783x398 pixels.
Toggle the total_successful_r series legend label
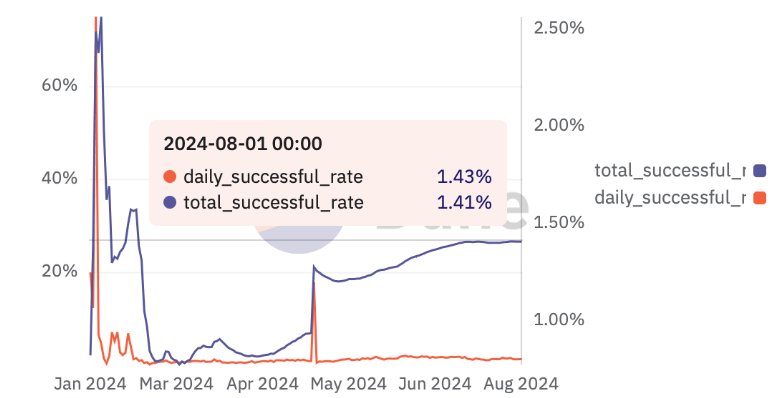[x=670, y=171]
